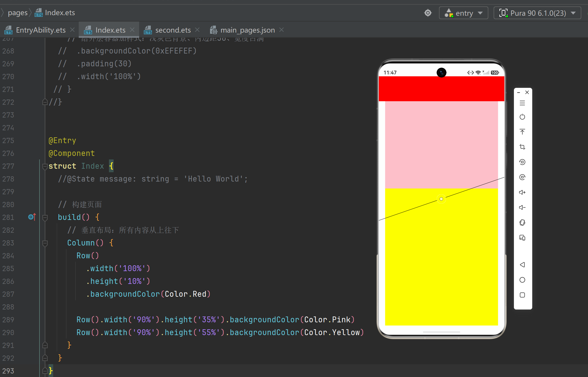
Task: Click the build() override gutter icon
Action: tap(32, 217)
